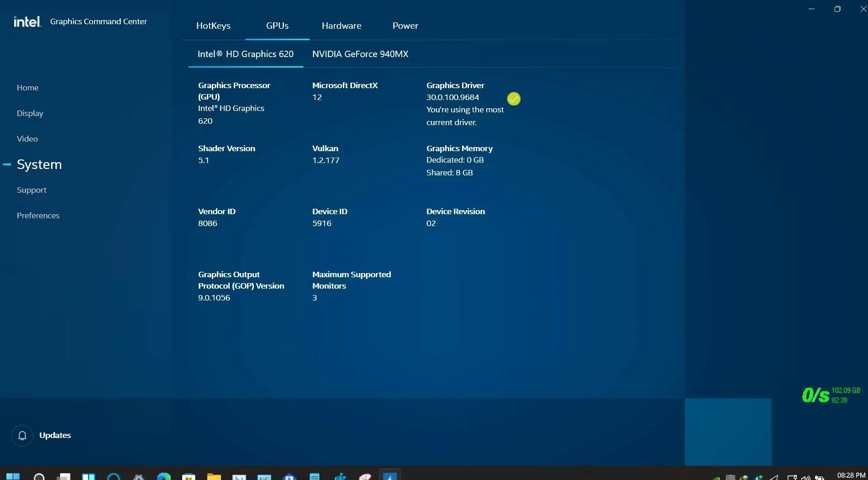The image size is (868, 480).
Task: Click GOP version 9.0.1056
Action: coord(214,298)
